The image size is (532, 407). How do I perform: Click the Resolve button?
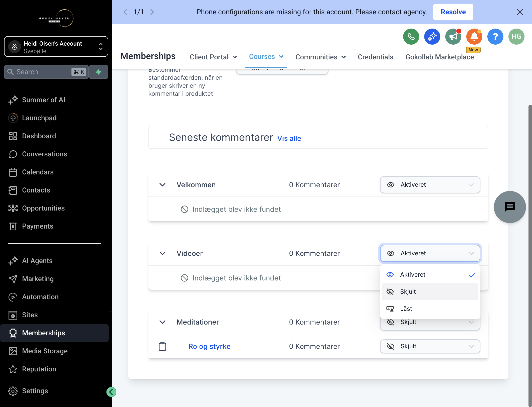tap(453, 12)
